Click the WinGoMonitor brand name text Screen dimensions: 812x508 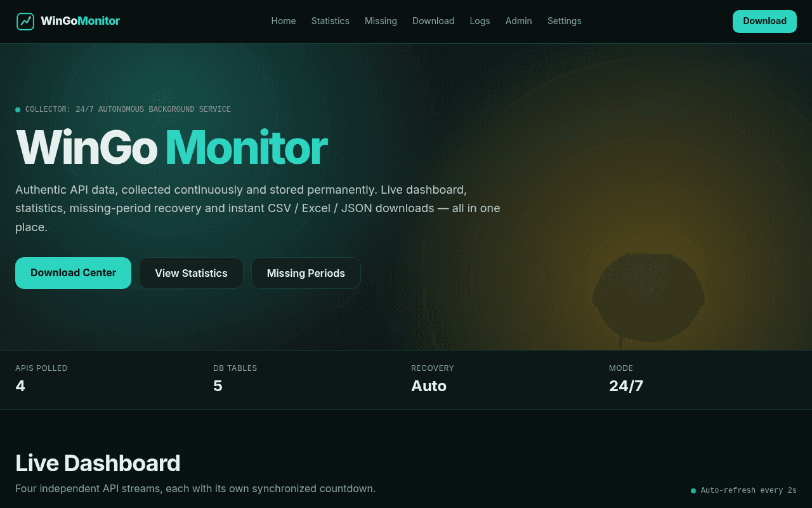[x=80, y=21]
